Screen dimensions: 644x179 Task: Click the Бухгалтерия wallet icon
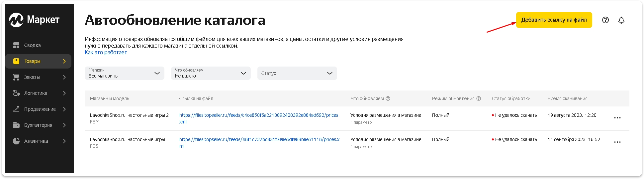(16, 125)
